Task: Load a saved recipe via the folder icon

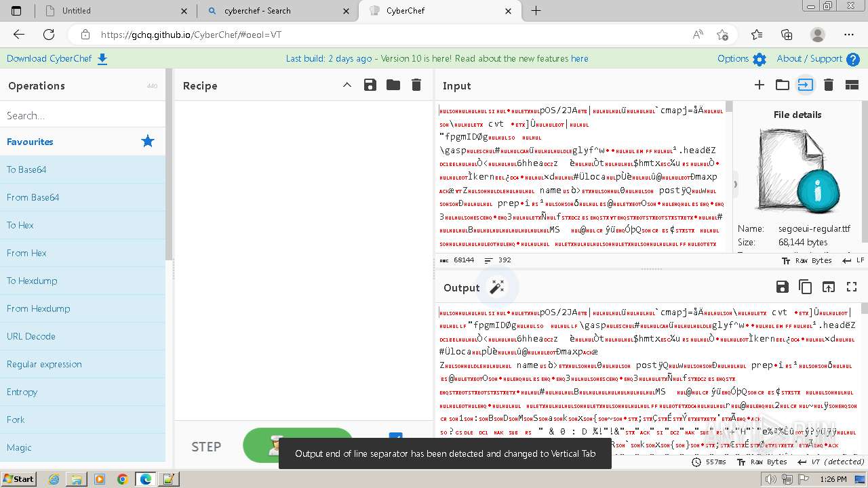Action: click(393, 85)
